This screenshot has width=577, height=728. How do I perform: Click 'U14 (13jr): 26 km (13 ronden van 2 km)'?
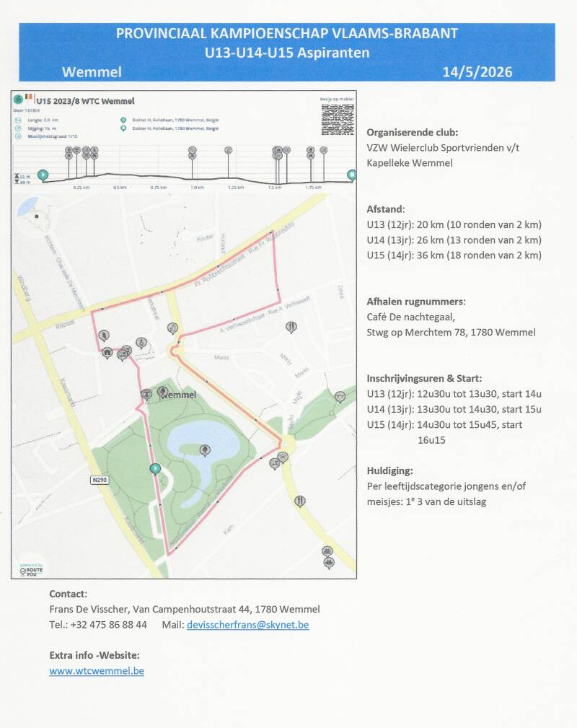tap(454, 240)
